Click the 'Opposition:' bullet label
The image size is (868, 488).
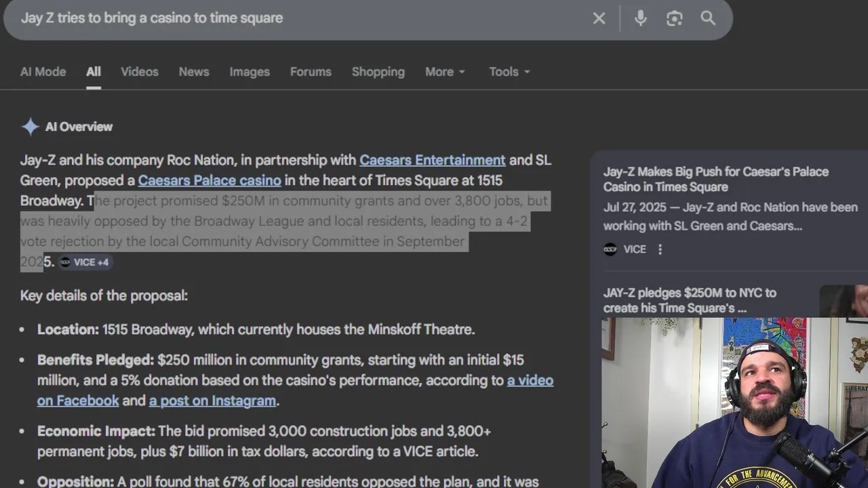(x=75, y=482)
